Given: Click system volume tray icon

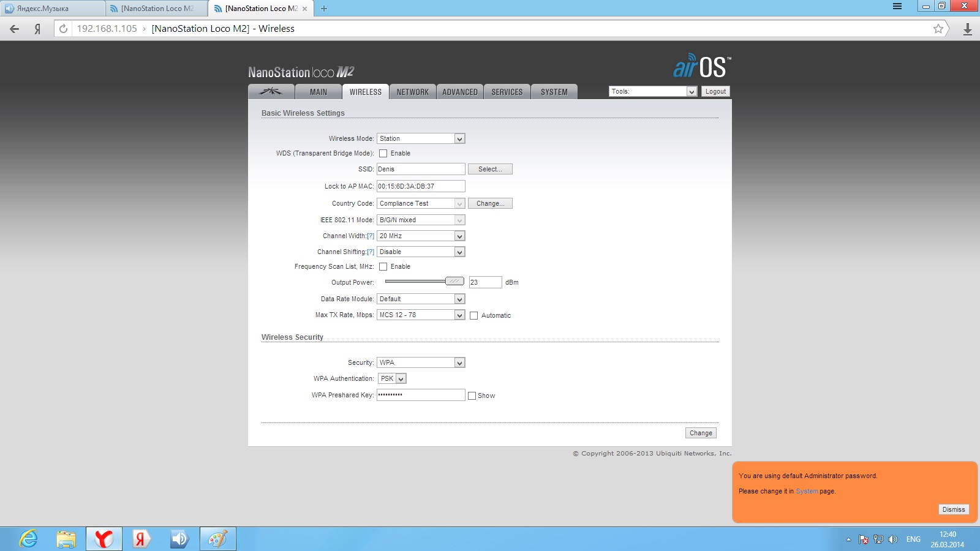Looking at the screenshot, I should click(x=893, y=539).
